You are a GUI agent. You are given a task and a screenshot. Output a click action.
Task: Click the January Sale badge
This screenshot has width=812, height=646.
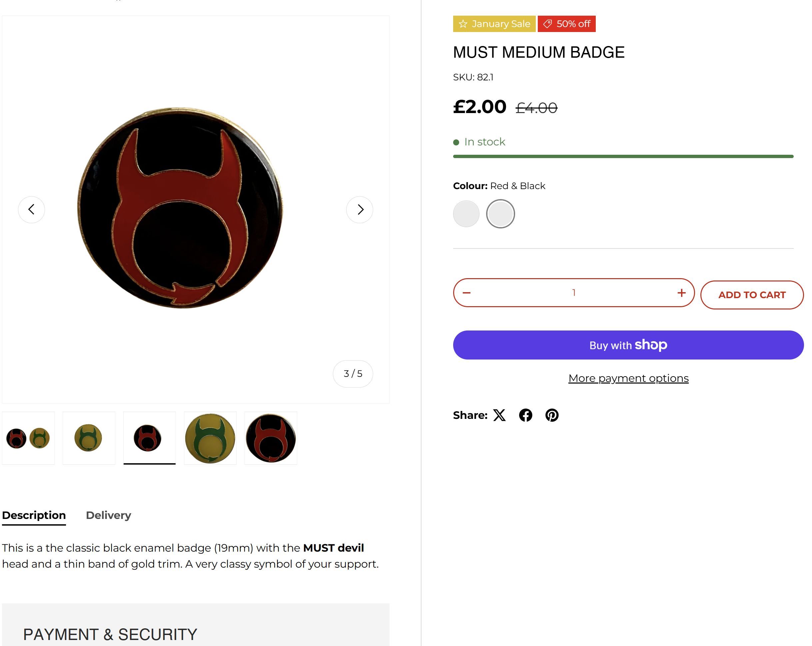[x=494, y=24]
